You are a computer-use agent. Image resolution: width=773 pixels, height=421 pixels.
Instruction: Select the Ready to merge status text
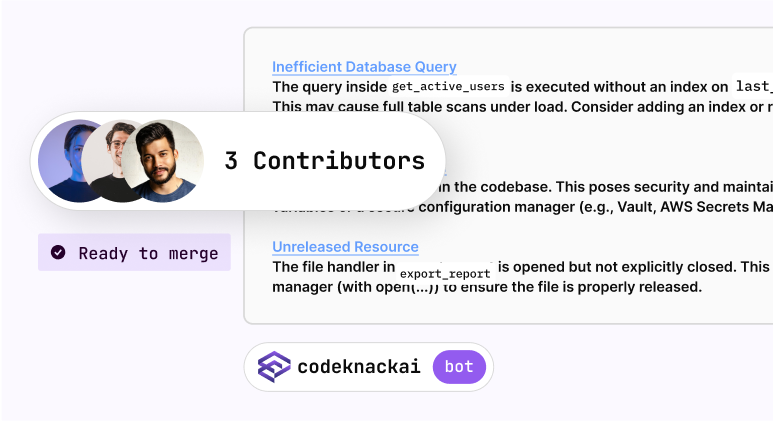148,253
